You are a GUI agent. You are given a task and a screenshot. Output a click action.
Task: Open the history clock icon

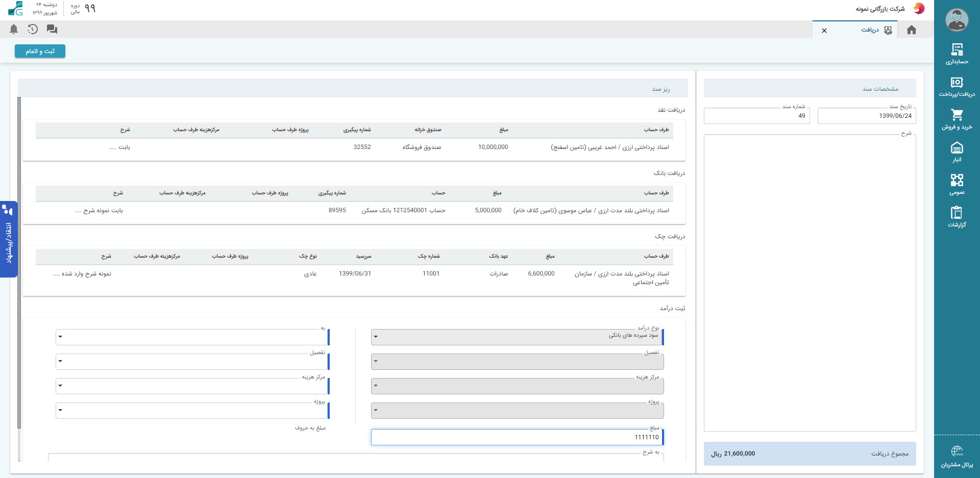[33, 30]
